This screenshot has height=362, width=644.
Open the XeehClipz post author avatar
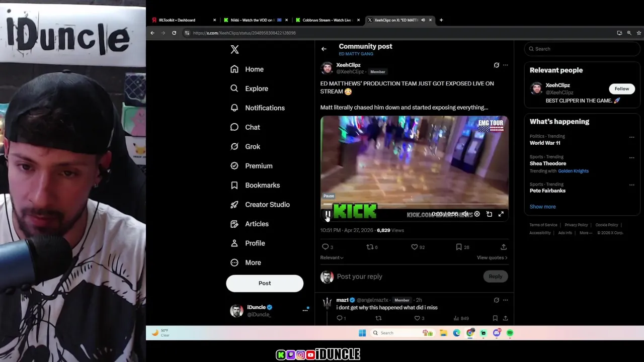click(x=327, y=68)
